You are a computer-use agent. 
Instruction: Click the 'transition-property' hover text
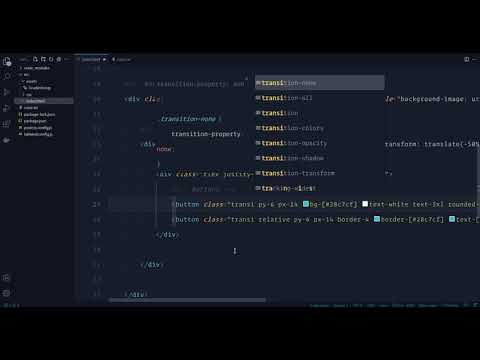(x=206, y=134)
